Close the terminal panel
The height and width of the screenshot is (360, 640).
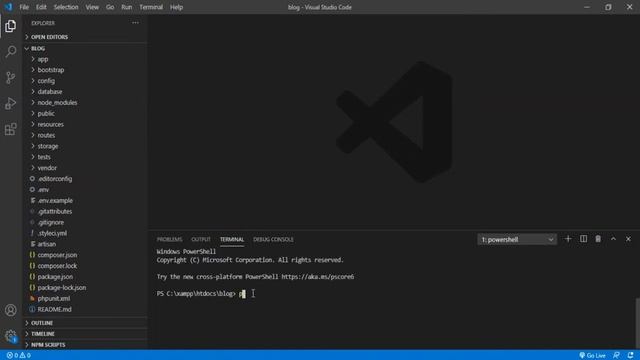(628, 239)
